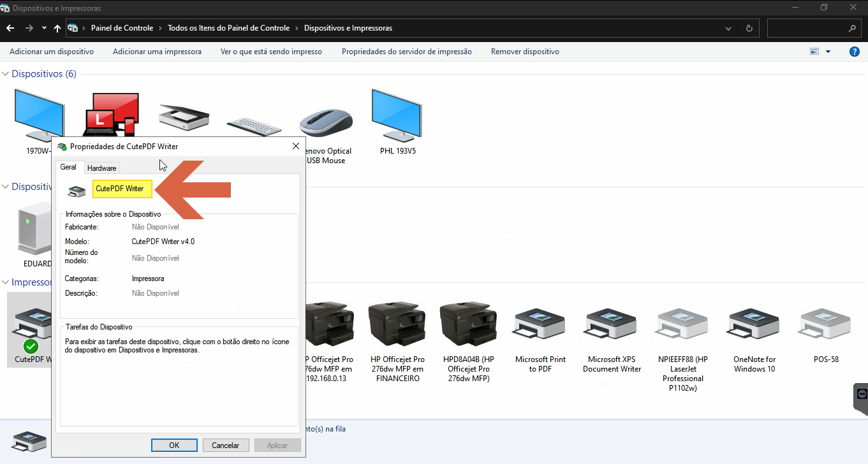Click OK in properties dialog
The height and width of the screenshot is (464, 868).
click(x=174, y=446)
